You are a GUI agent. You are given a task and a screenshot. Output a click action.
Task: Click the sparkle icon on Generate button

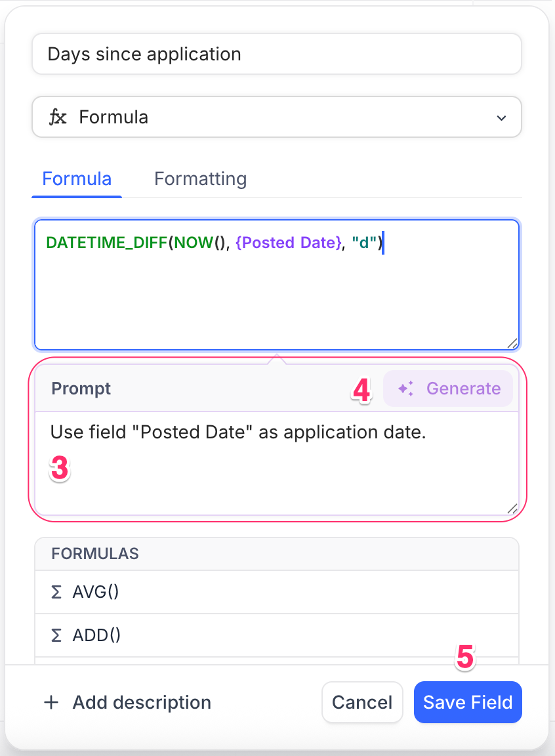405,388
